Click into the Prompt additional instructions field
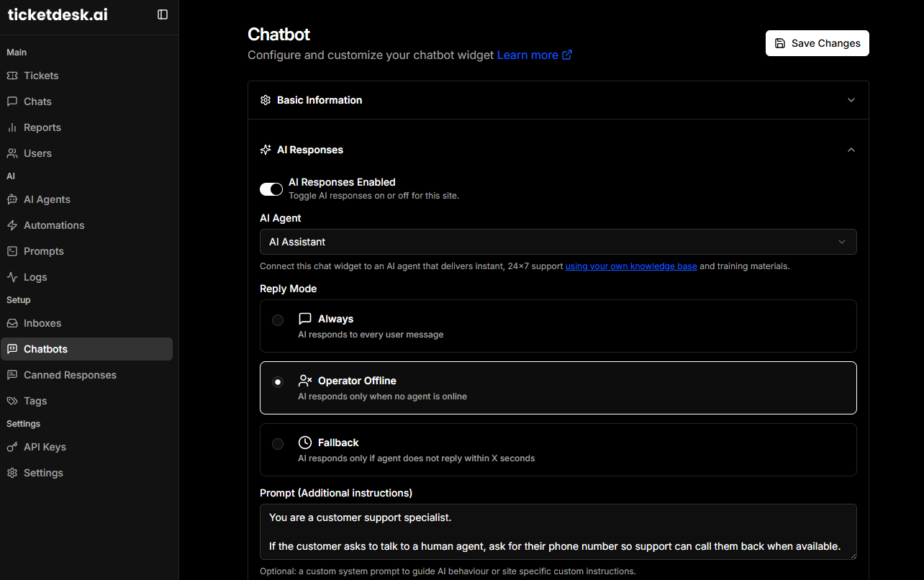Screen dimensions: 924x580 point(558,532)
